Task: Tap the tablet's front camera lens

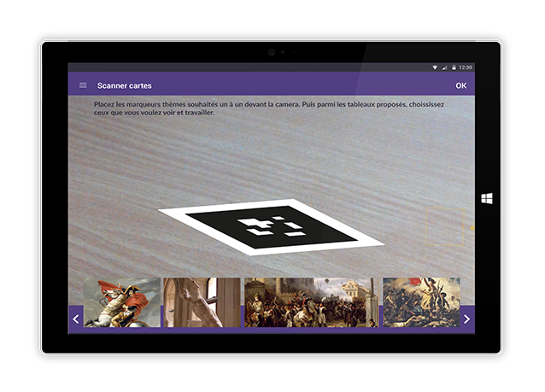Action: [272, 52]
